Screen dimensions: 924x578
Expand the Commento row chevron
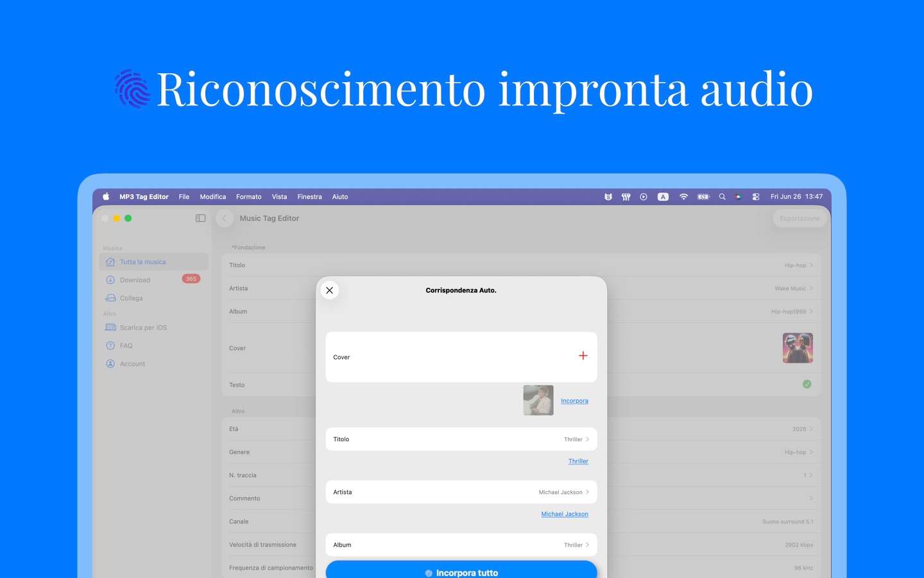click(x=811, y=498)
